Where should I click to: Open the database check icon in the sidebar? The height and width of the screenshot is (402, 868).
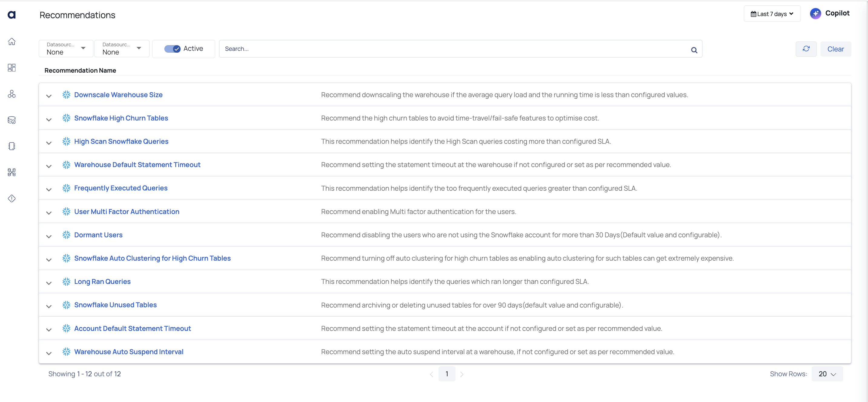click(12, 120)
